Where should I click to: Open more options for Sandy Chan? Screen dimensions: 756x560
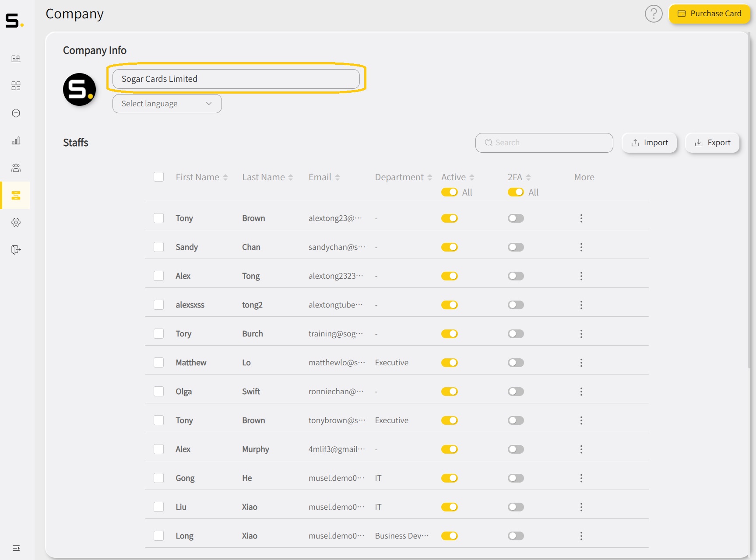581,247
